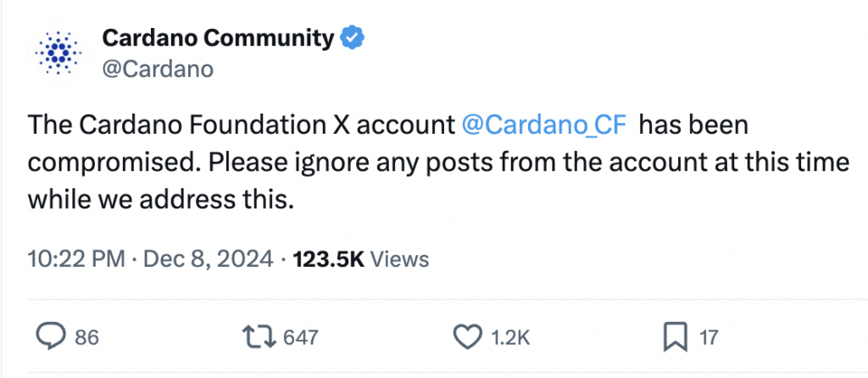The height and width of the screenshot is (378, 868).
Task: Click the 1.2K likes count
Action: point(511,337)
